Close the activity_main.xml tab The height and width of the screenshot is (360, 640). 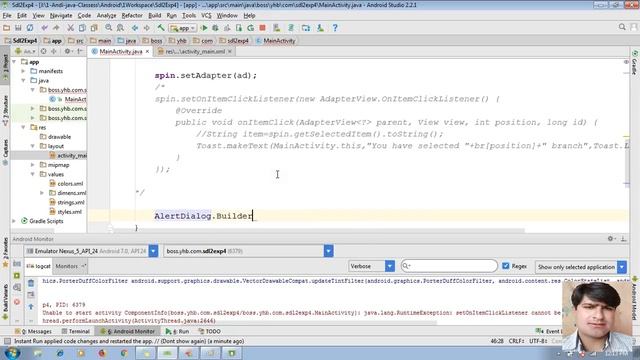(230, 51)
